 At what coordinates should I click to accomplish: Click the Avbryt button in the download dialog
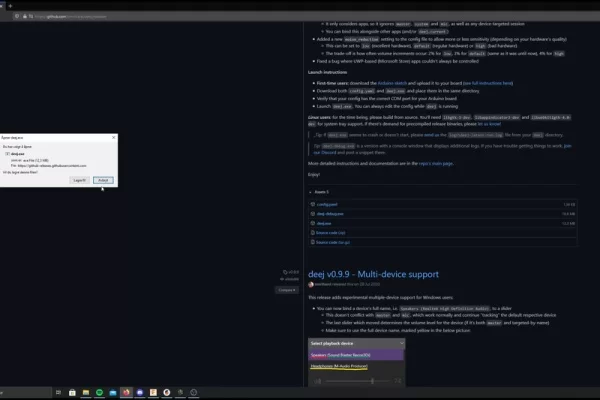click(x=103, y=180)
